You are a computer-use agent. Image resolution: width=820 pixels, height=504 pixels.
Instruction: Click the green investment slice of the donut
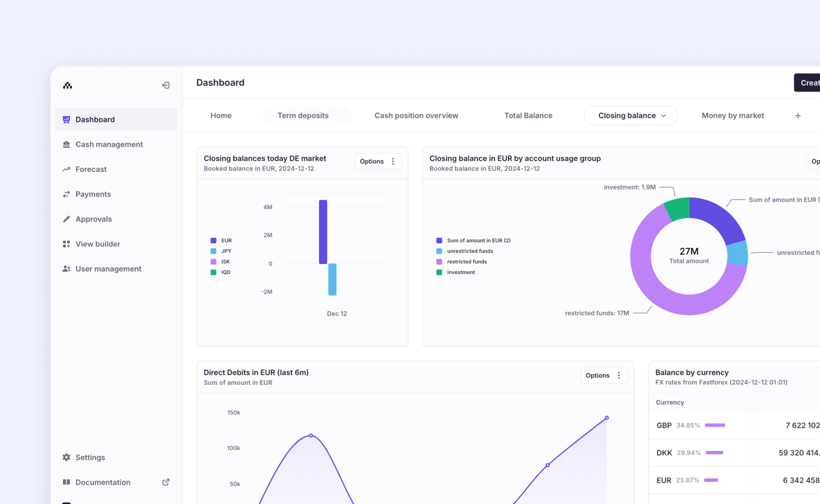coord(678,210)
